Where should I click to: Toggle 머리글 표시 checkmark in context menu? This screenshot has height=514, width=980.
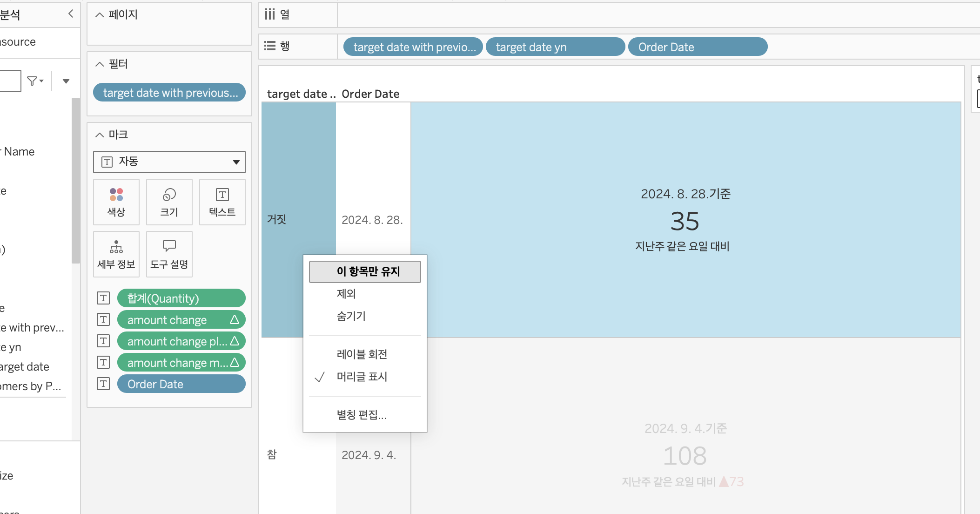tap(362, 377)
